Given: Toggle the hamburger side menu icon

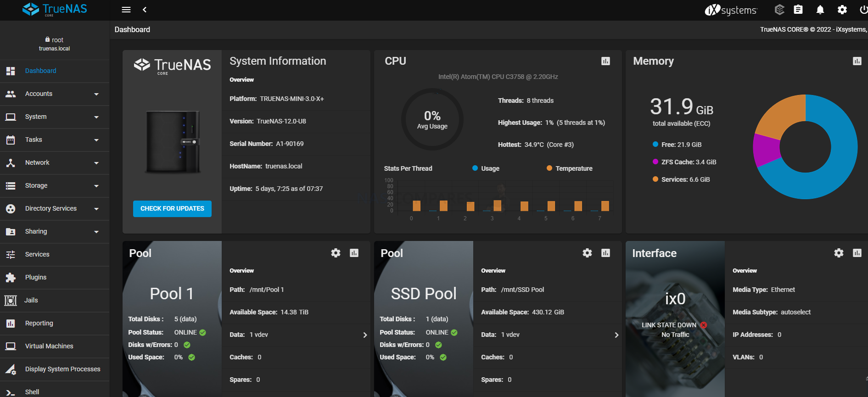Looking at the screenshot, I should [x=126, y=10].
